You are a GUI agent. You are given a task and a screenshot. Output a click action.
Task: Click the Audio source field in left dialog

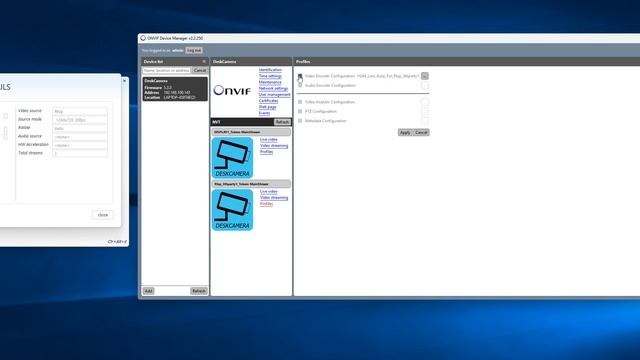pyautogui.click(x=80, y=137)
